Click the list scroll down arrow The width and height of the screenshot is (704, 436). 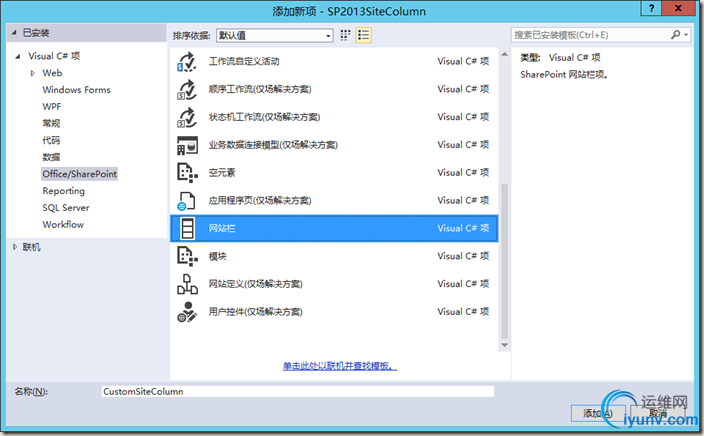(505, 345)
